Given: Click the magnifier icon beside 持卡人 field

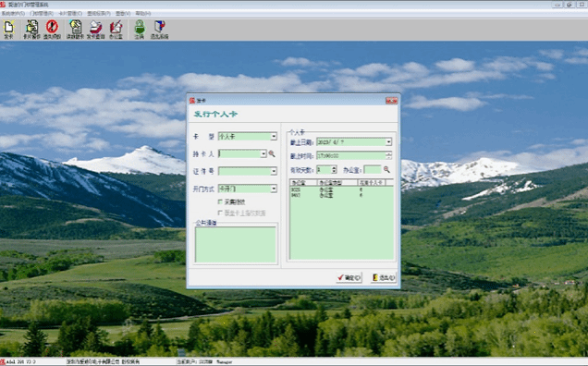Looking at the screenshot, I should click(272, 153).
